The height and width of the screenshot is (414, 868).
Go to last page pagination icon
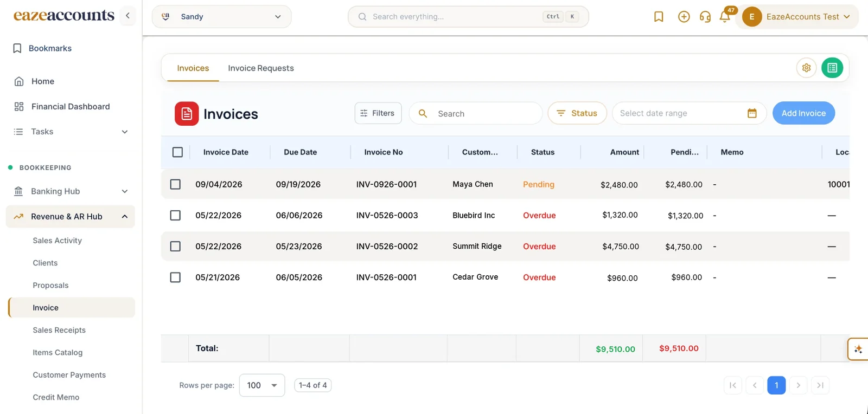820,385
